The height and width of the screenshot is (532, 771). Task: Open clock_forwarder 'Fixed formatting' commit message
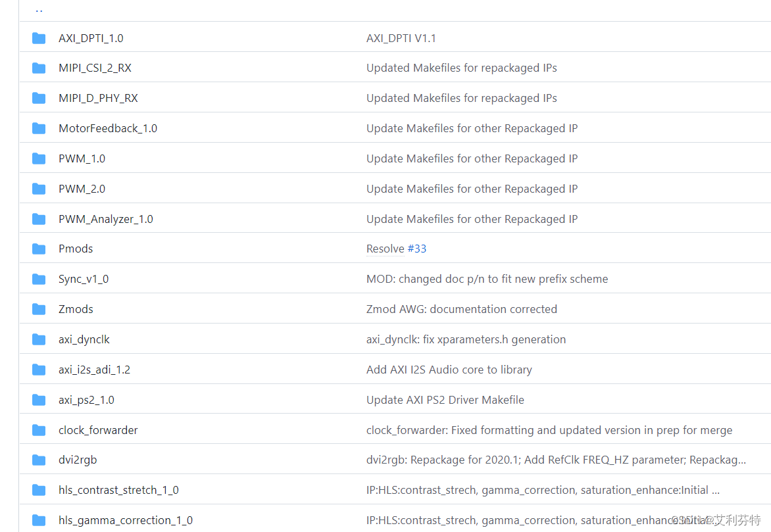549,430
